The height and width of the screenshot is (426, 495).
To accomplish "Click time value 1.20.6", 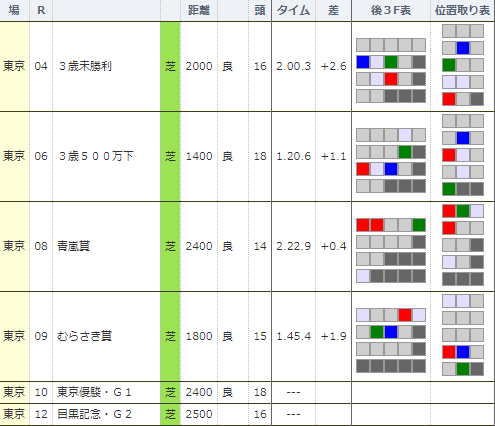I will [293, 156].
